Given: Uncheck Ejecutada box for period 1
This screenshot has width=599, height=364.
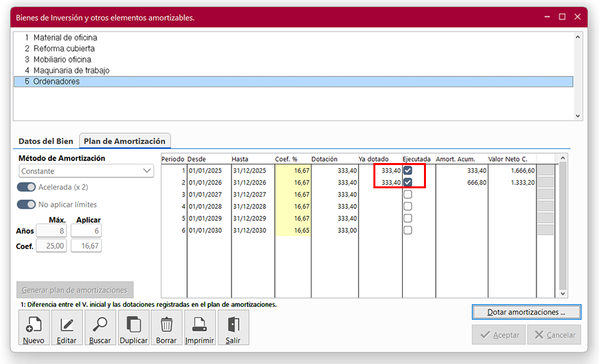Looking at the screenshot, I should coord(407,170).
